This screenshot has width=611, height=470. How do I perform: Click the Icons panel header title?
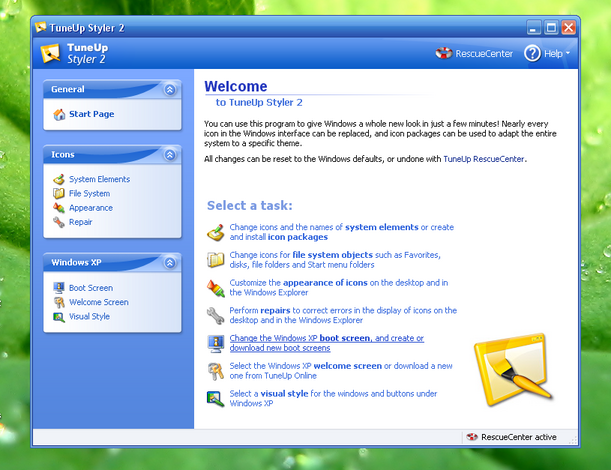click(x=63, y=155)
